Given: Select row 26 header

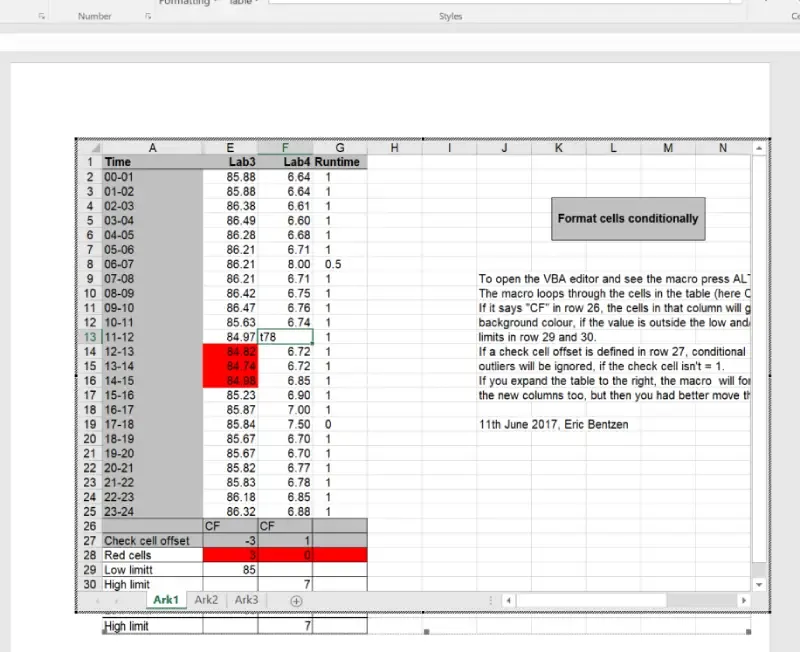Looking at the screenshot, I should click(90, 526).
